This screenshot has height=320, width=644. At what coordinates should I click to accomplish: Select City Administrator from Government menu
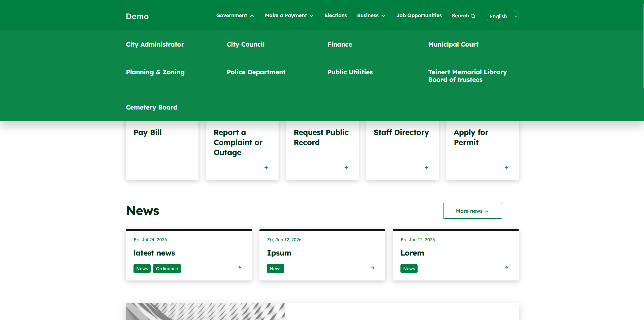tap(155, 44)
